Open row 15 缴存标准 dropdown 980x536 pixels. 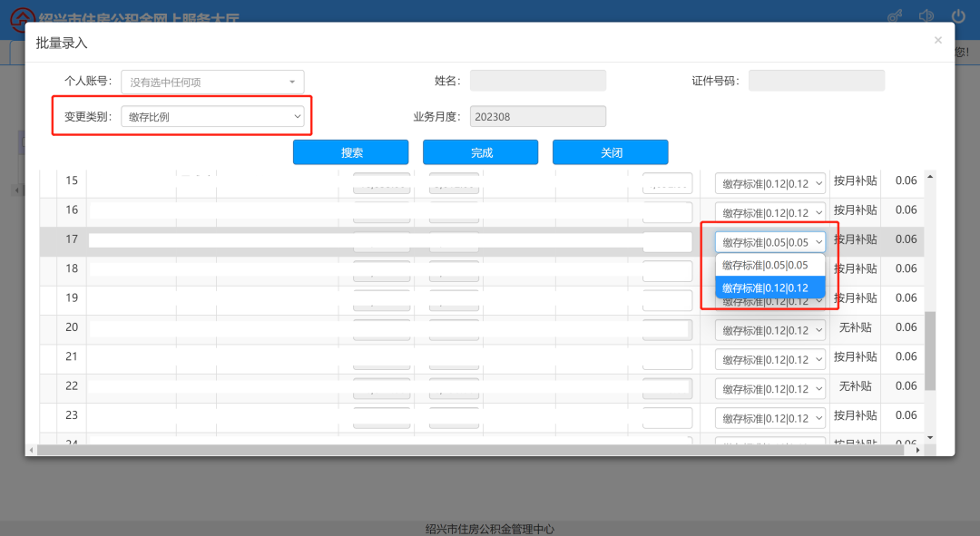click(770, 183)
